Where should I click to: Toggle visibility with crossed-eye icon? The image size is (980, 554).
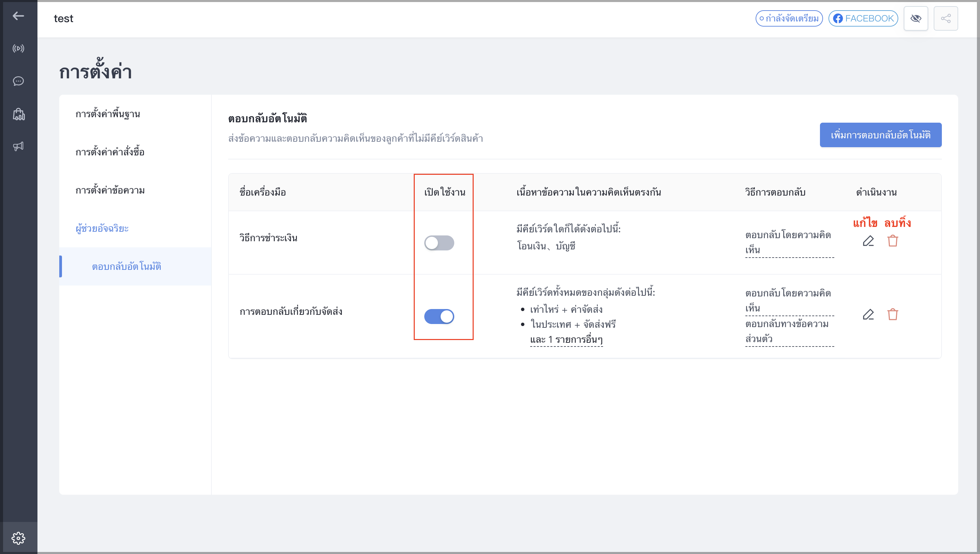[916, 18]
